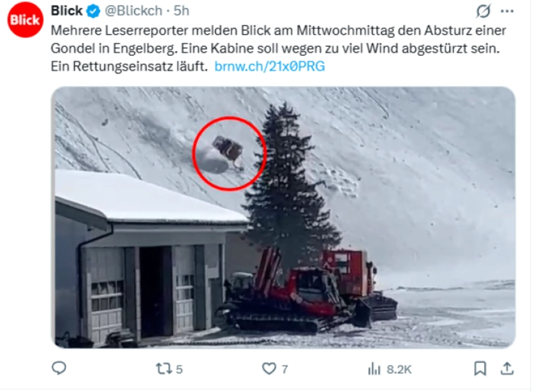Open the gondola crash image

[x=283, y=218]
